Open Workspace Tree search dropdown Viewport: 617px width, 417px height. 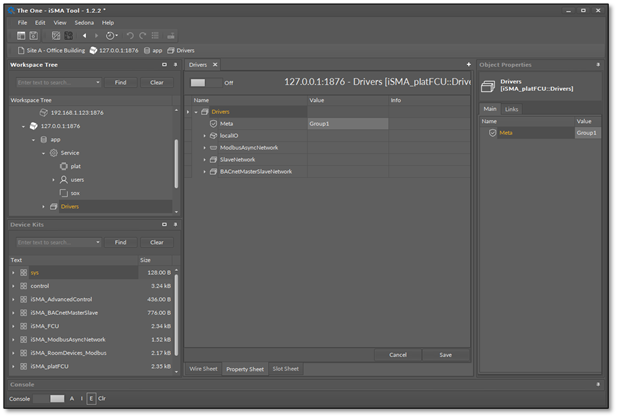click(98, 83)
